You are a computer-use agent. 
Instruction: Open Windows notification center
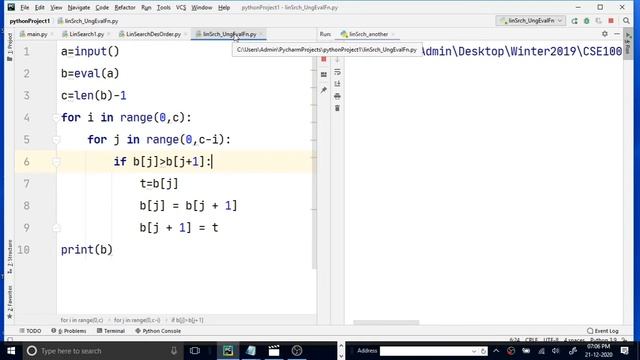click(624, 351)
